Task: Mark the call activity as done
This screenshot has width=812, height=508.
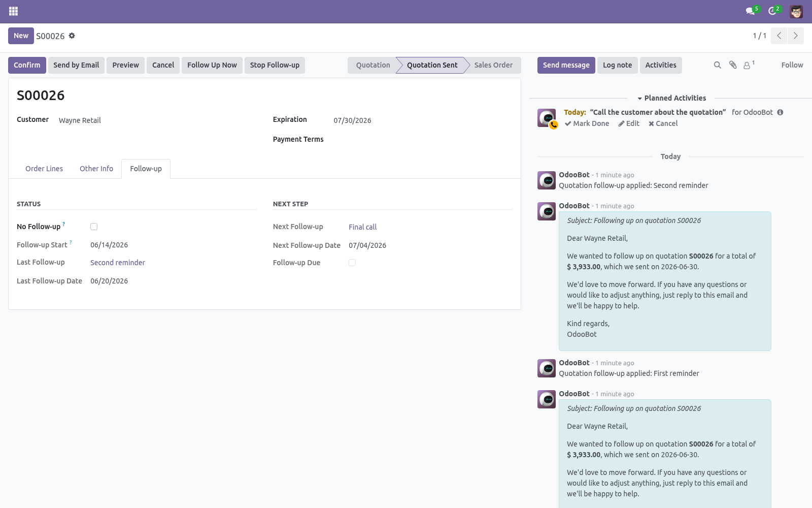Action: (587, 123)
